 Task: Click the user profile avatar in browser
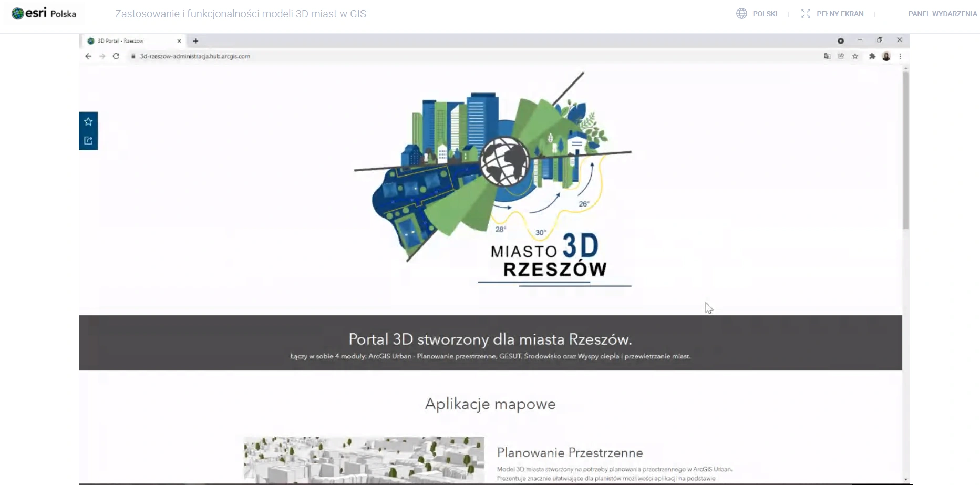point(886,56)
